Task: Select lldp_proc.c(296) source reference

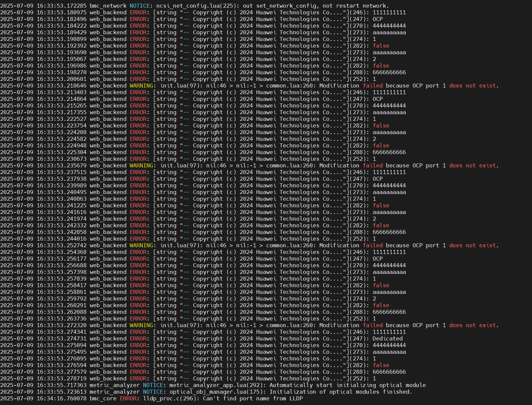Action: pyautogui.click(x=171, y=398)
